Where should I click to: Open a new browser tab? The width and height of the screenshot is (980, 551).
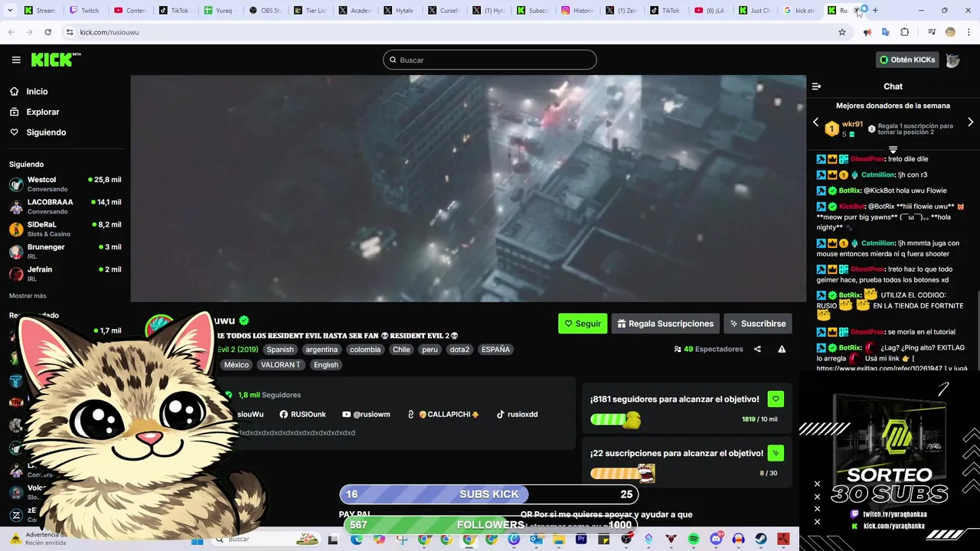click(x=875, y=10)
